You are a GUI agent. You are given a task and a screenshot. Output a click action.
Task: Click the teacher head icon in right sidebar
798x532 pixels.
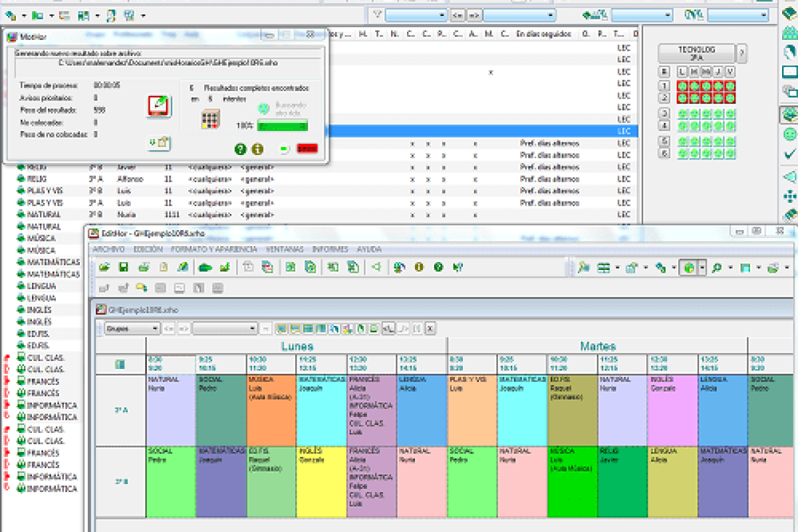[x=789, y=51]
